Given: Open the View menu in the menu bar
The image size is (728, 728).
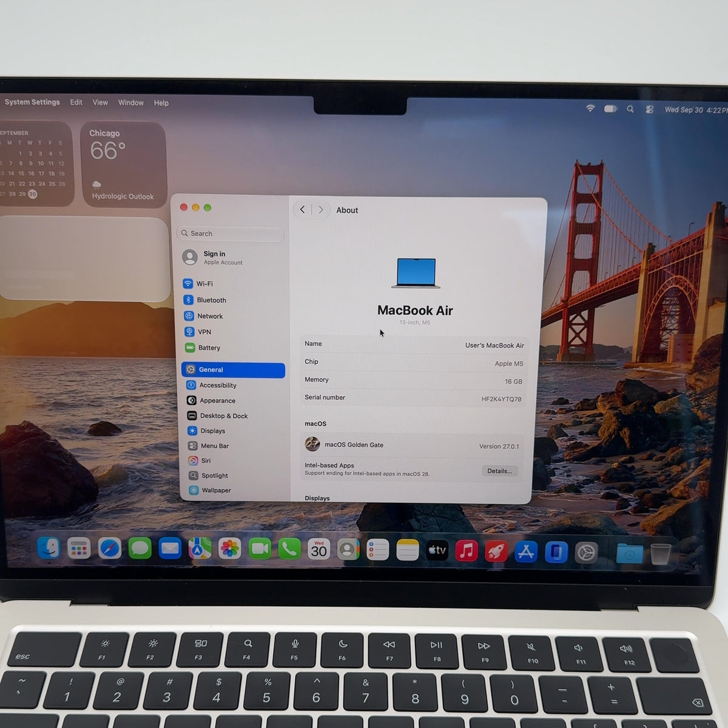Looking at the screenshot, I should coord(100,103).
